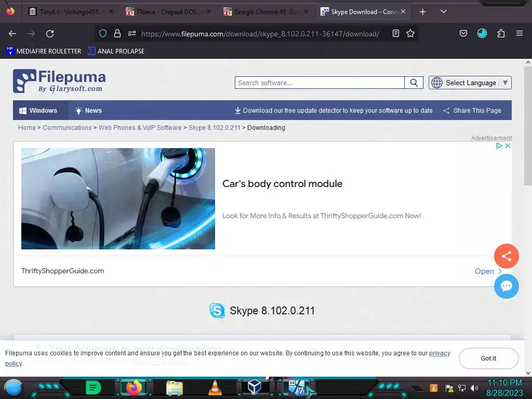The width and height of the screenshot is (532, 399).
Task: Open a new browser tab
Action: point(423,12)
